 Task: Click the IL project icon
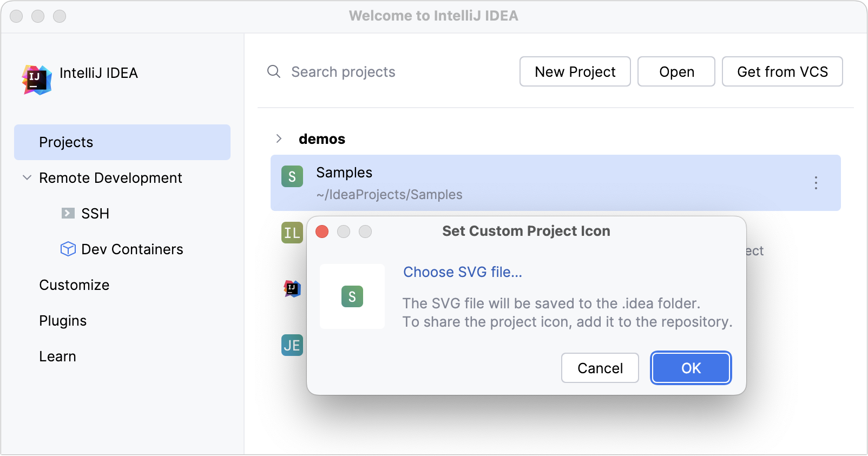pos(292,233)
